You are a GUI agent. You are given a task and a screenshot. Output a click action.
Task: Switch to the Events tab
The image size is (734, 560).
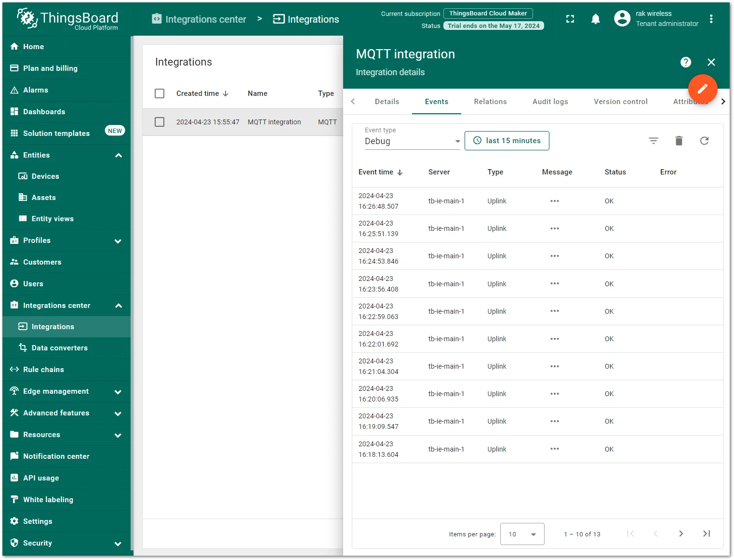[x=437, y=102]
